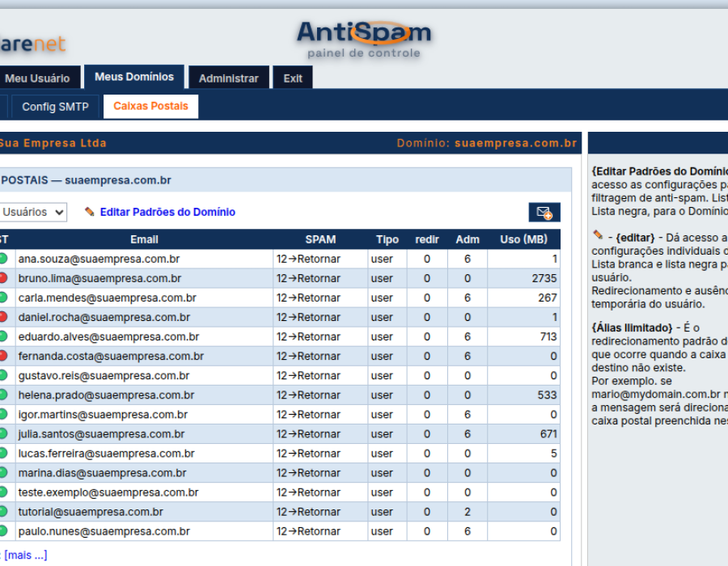Select igor.martins@suaempresa.com.br email cell
The width and height of the screenshot is (728, 566).
pyautogui.click(x=145, y=415)
